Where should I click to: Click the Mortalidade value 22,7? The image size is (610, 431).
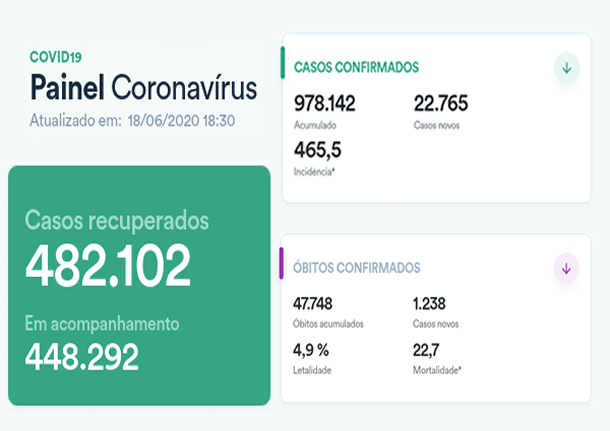426,349
